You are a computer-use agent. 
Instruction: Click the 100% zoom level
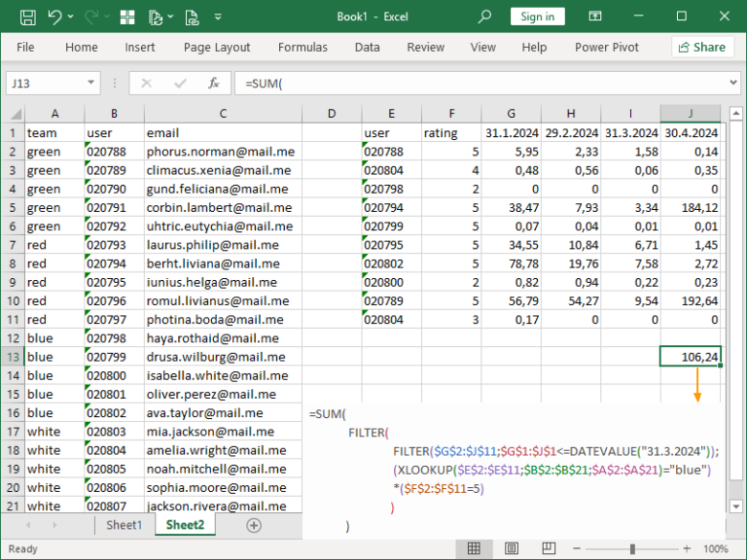716,548
